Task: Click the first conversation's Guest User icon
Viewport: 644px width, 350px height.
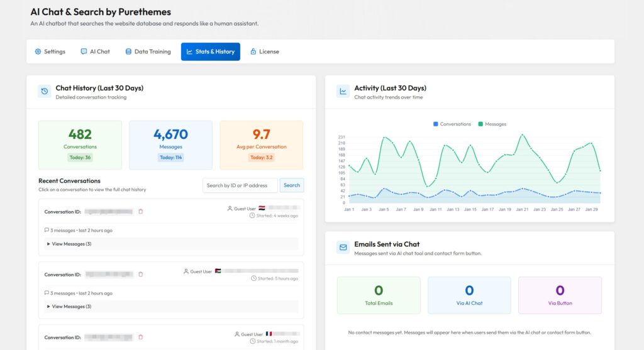Action: 230,208
